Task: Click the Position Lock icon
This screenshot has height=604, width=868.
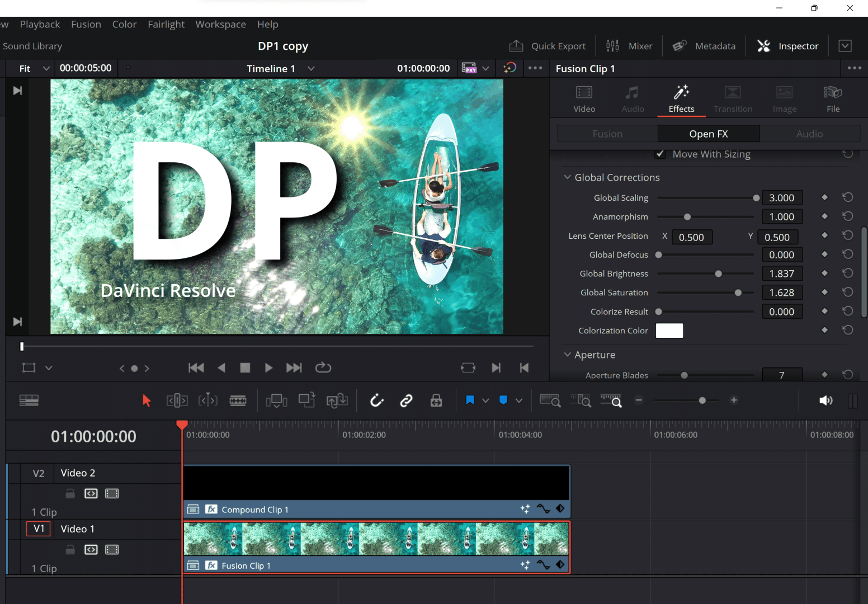Action: click(x=436, y=400)
